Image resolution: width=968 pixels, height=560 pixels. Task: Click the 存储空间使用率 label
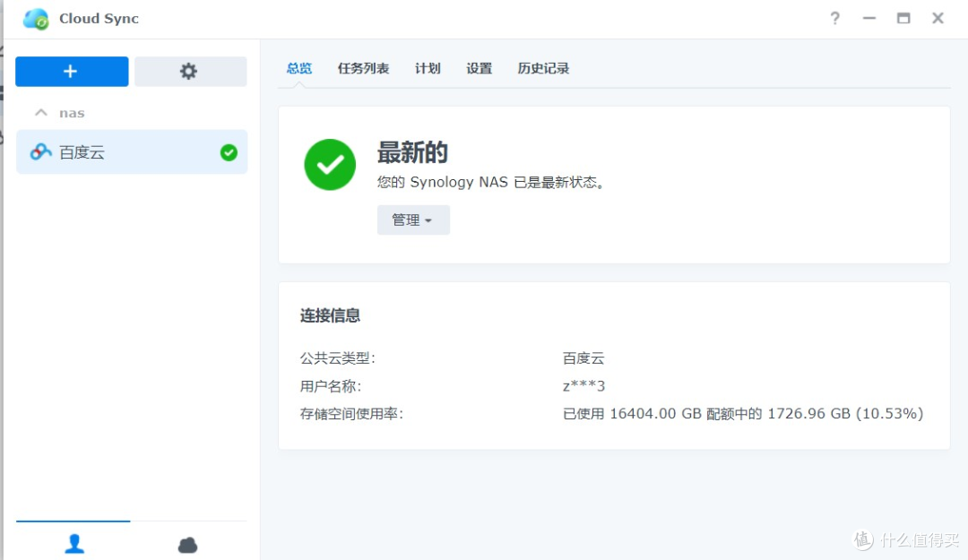pos(351,414)
